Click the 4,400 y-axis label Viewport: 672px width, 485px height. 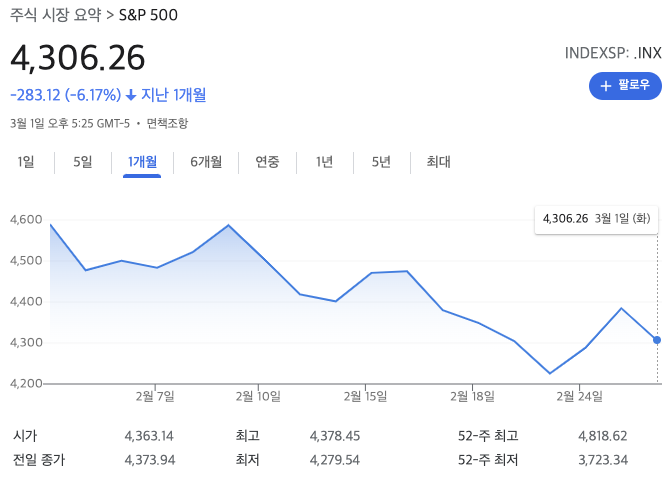[26, 302]
